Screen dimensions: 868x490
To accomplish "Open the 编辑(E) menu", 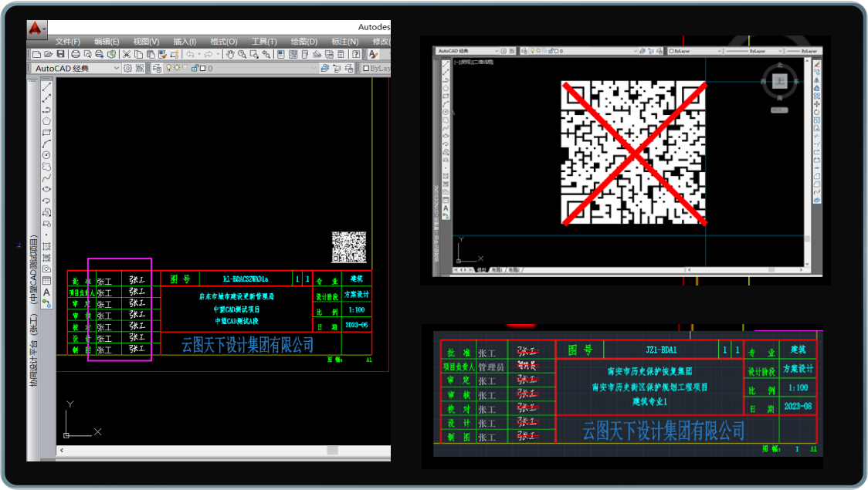I will [x=107, y=42].
